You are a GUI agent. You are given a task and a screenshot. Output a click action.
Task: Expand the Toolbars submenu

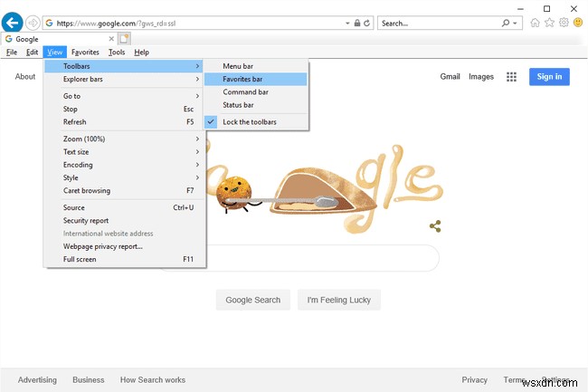125,66
